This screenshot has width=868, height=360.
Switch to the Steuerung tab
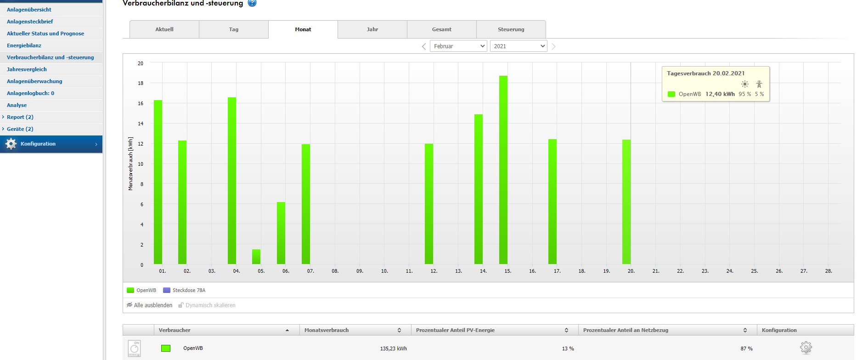tap(511, 29)
